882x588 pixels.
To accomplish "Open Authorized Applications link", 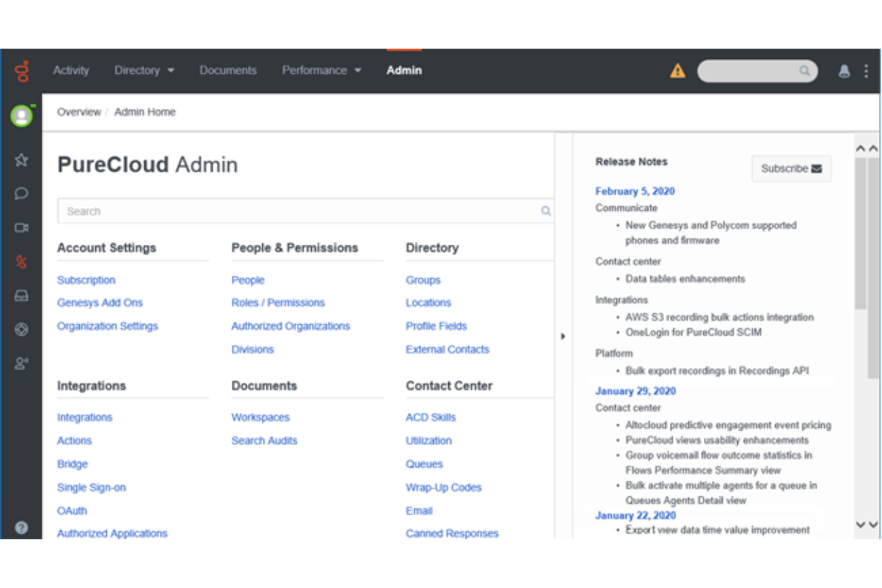I will click(x=113, y=533).
